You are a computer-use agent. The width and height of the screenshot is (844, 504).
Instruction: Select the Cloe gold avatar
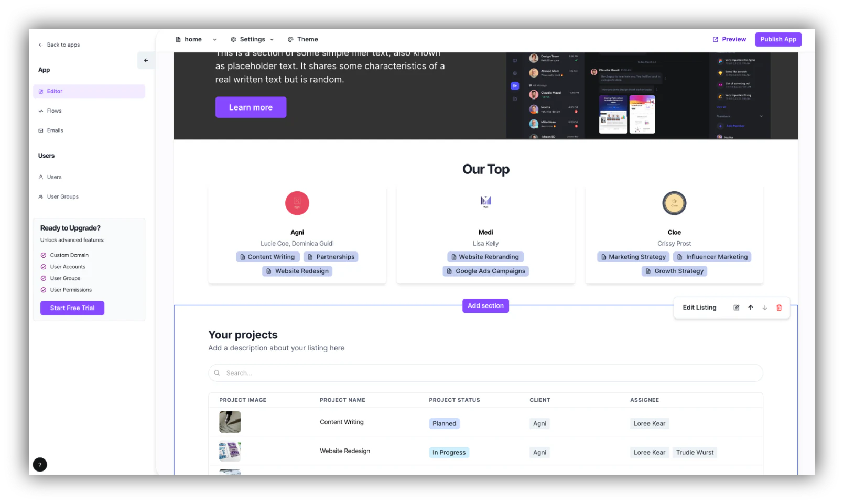[674, 203]
